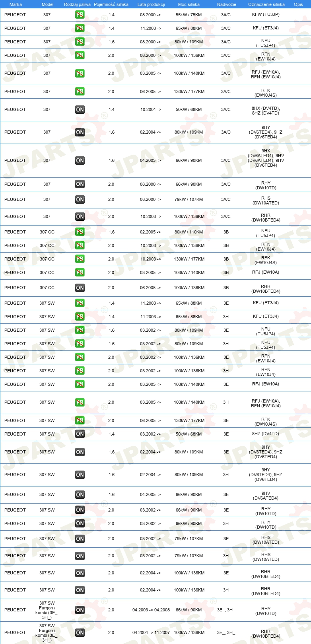The height and width of the screenshot is (644, 311).
Task: Click the petrol icon in the KFW (TU3JP) row
Action: (x=80, y=15)
